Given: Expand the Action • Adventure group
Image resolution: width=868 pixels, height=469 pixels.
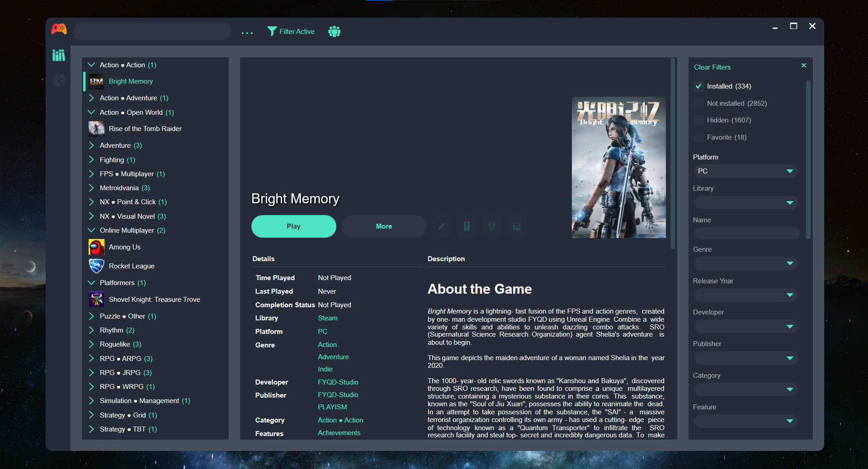Looking at the screenshot, I should coord(91,98).
